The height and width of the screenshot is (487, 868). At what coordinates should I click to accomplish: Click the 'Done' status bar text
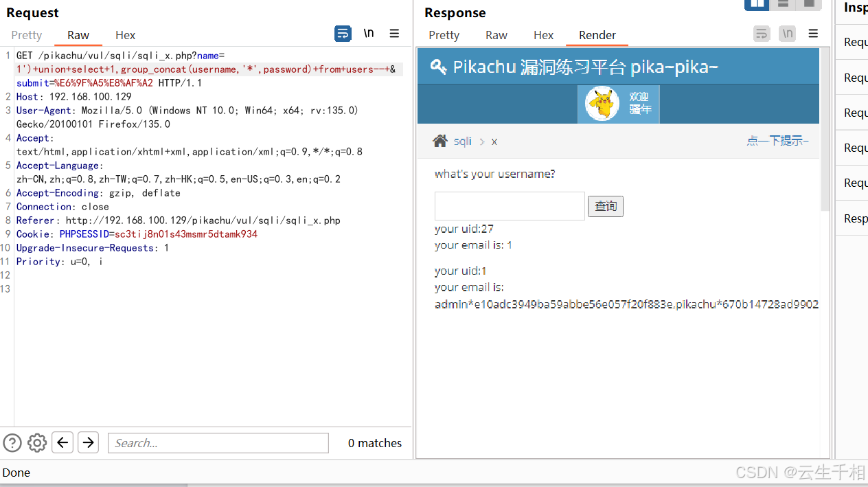[16, 473]
